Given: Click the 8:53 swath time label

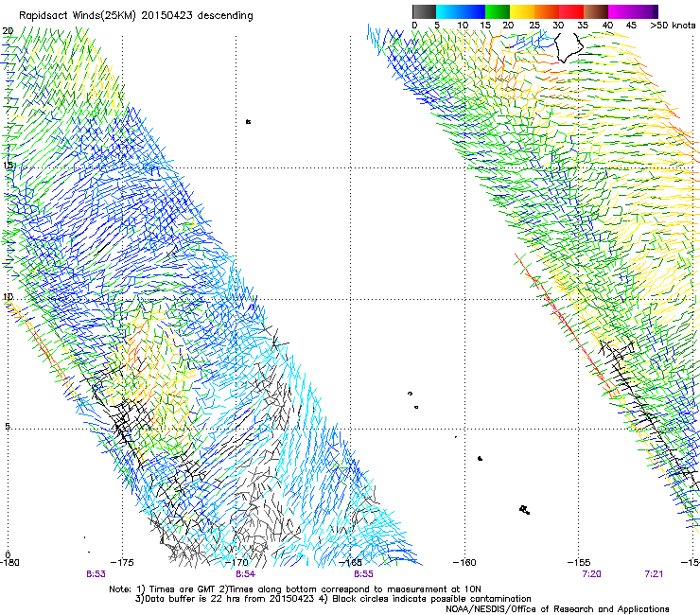Looking at the screenshot, I should 96,574.
